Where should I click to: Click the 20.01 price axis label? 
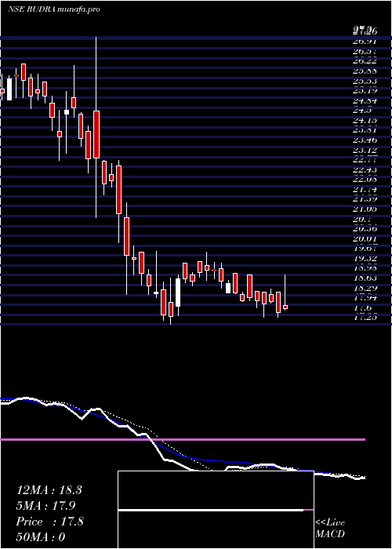tap(365, 239)
